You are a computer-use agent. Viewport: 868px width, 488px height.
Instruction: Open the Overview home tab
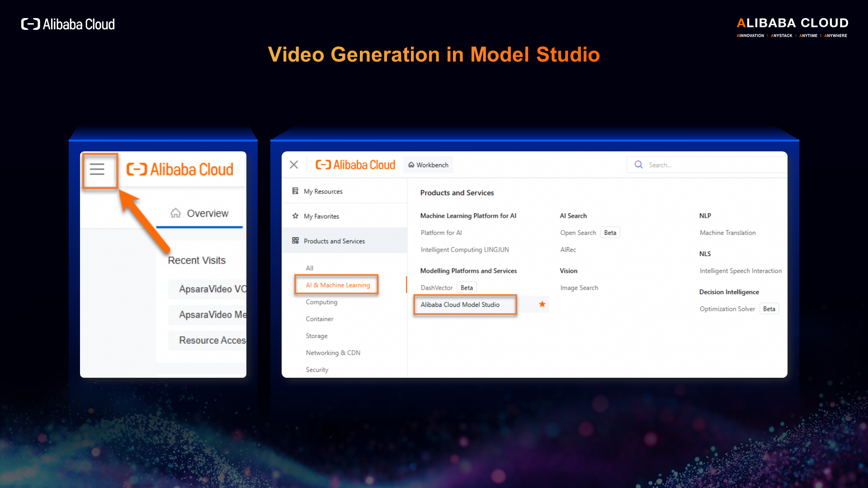[199, 213]
